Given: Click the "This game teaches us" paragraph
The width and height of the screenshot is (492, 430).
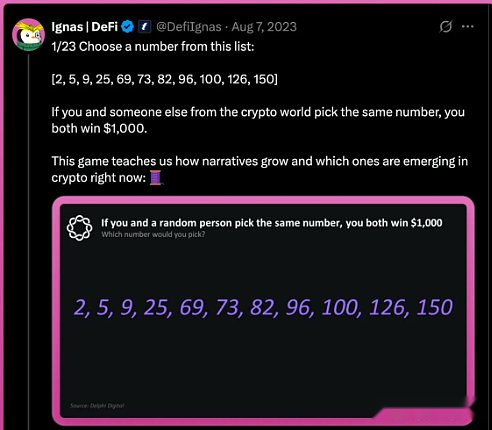Looking at the screenshot, I should (x=260, y=169).
